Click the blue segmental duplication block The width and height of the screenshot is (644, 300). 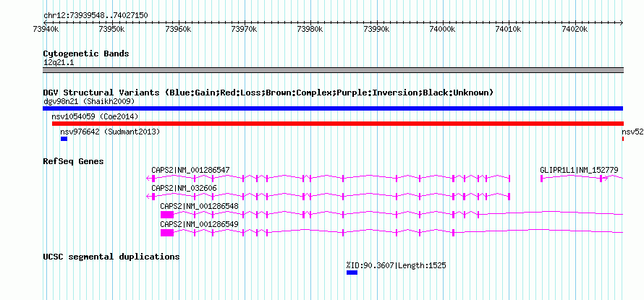pyautogui.click(x=352, y=273)
